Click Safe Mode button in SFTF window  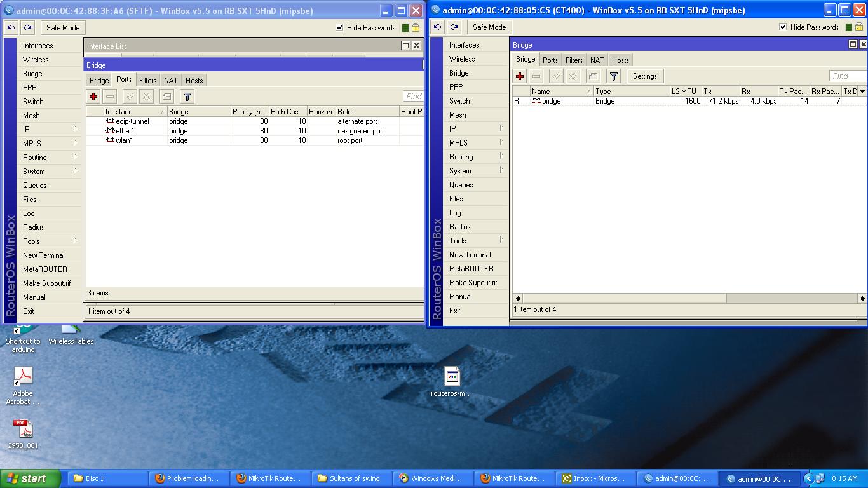(x=63, y=27)
